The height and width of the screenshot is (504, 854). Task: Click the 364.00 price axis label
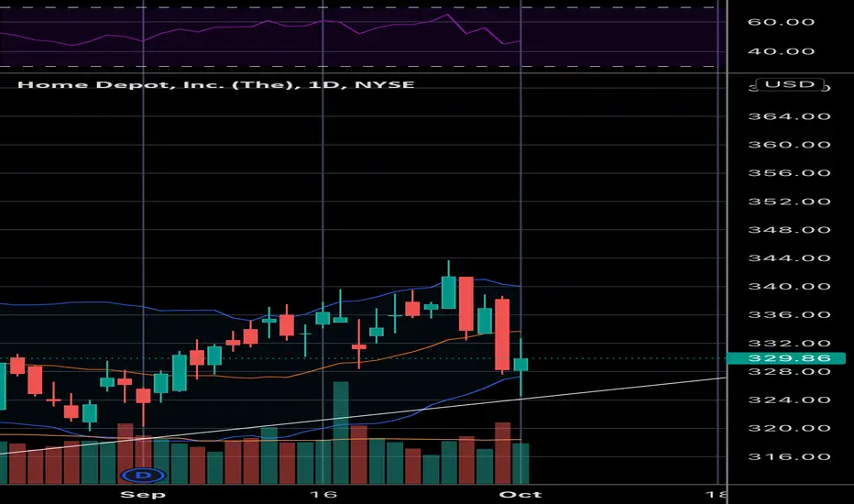tap(789, 116)
